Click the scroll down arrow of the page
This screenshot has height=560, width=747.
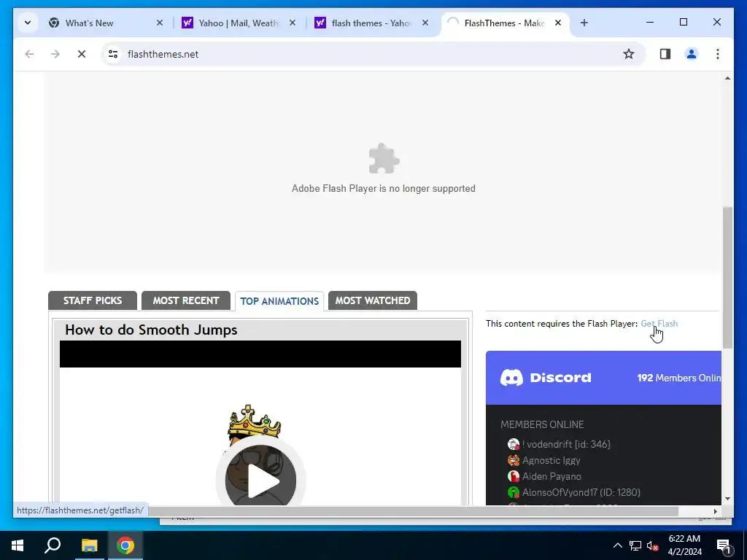pos(727,499)
